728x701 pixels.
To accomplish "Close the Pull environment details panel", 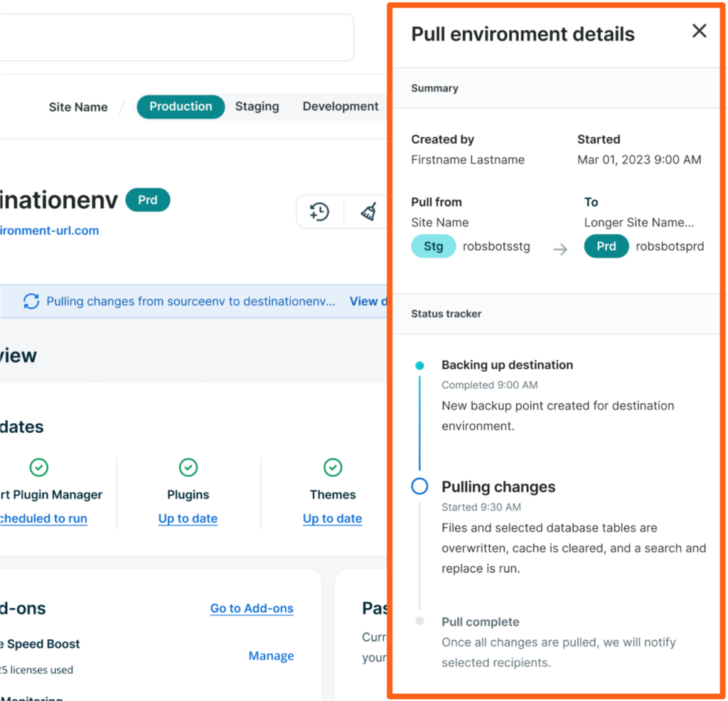I will [699, 31].
